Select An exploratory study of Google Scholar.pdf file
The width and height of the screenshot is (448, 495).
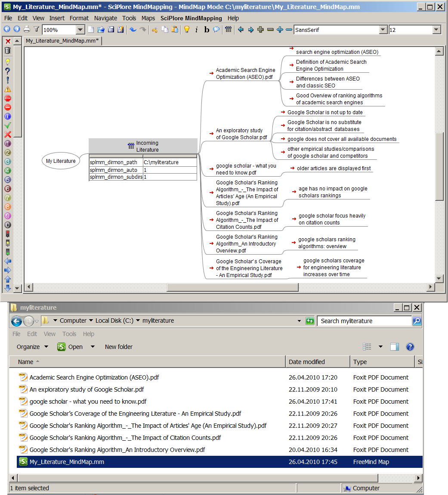coord(219,389)
